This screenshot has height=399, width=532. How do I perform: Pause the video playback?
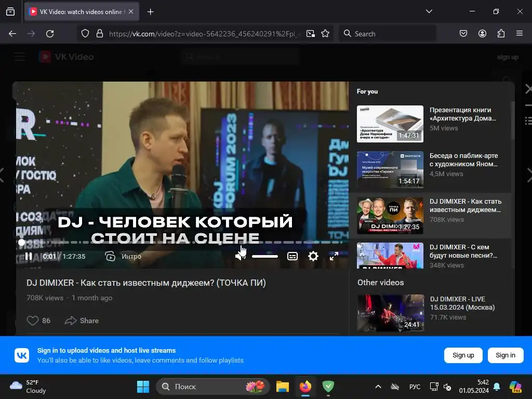[29, 256]
